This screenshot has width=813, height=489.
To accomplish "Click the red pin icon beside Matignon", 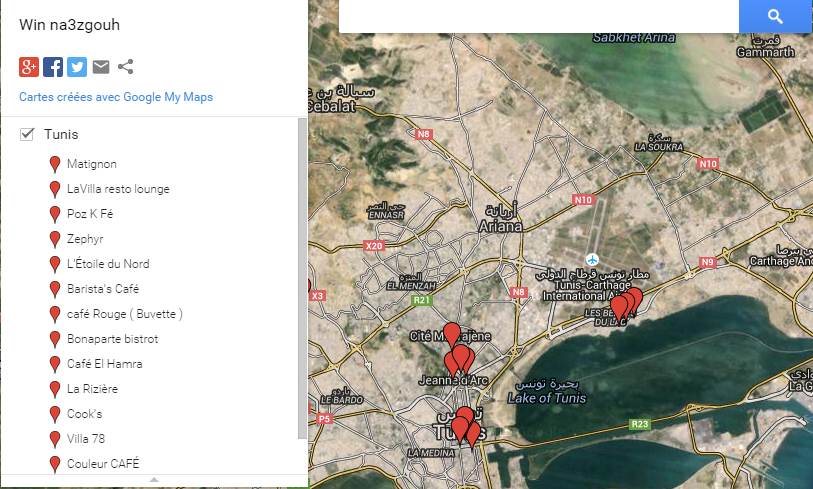I will coord(55,164).
